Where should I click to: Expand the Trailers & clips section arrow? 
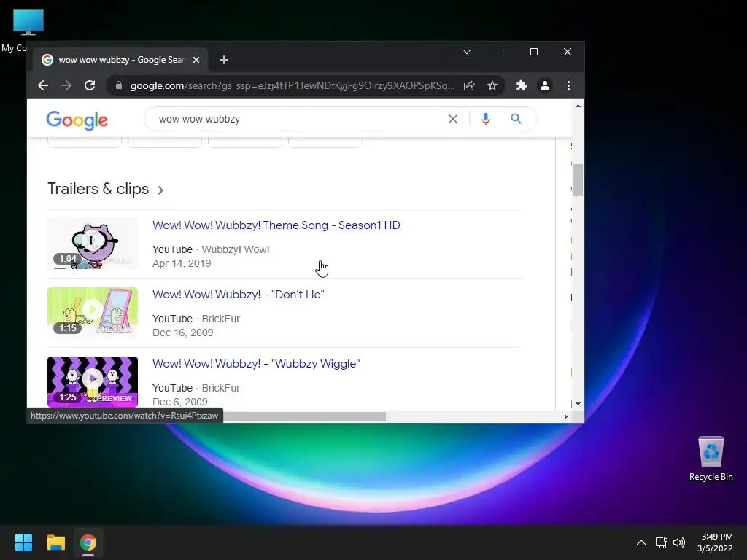pyautogui.click(x=160, y=190)
